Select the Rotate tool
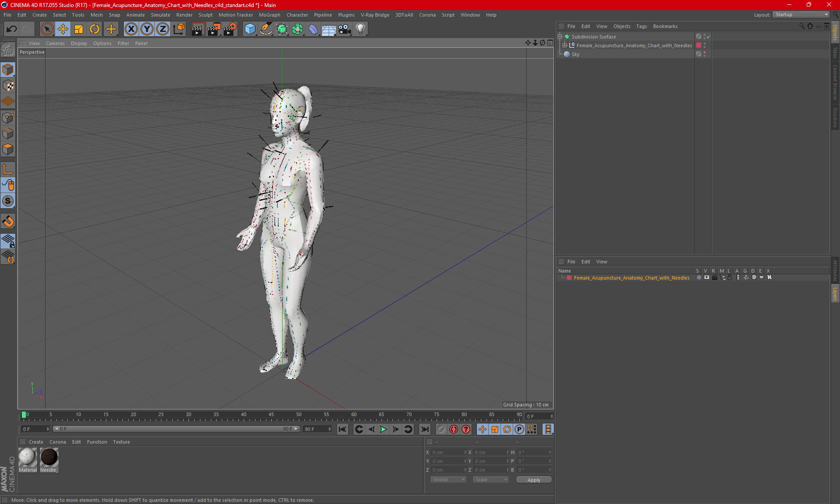 tap(94, 29)
